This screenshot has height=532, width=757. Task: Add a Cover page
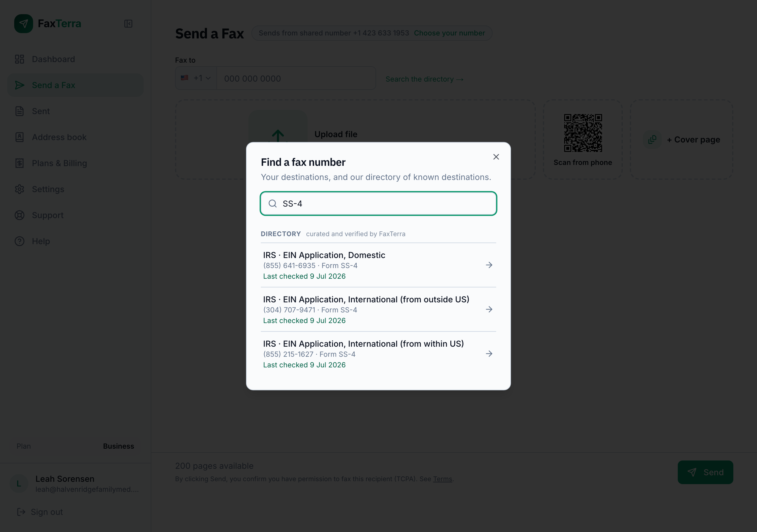coord(682,140)
